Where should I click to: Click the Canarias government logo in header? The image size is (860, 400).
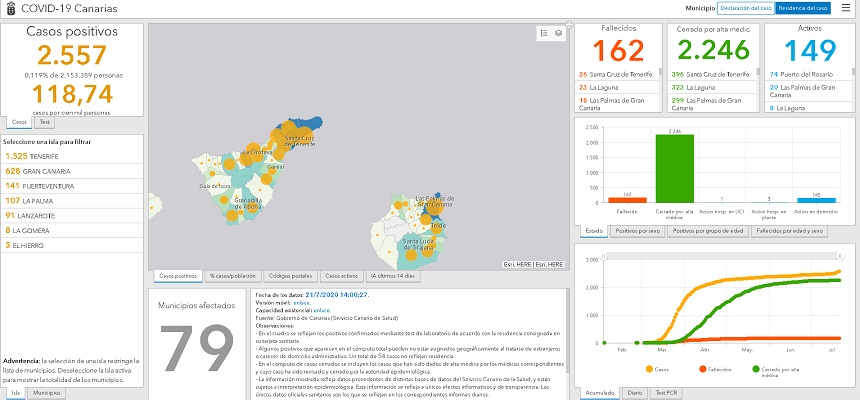pos(9,7)
